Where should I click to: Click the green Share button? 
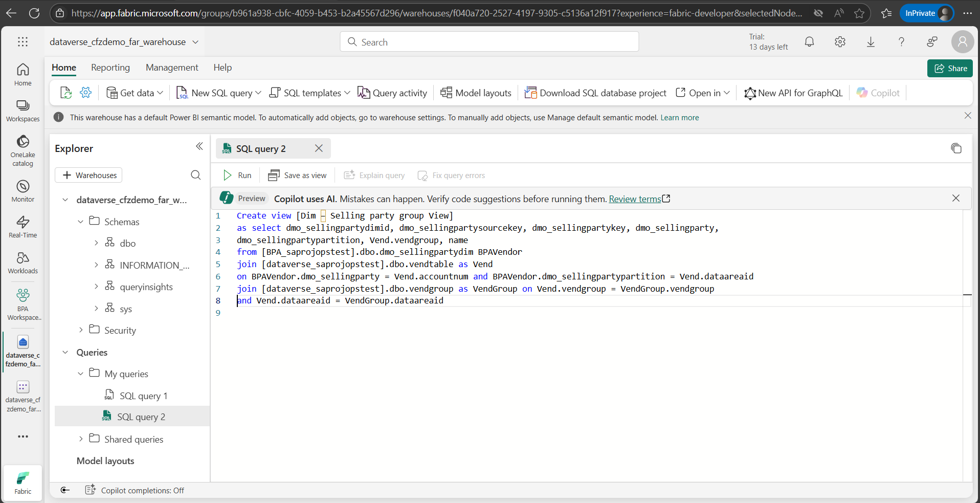(x=950, y=69)
